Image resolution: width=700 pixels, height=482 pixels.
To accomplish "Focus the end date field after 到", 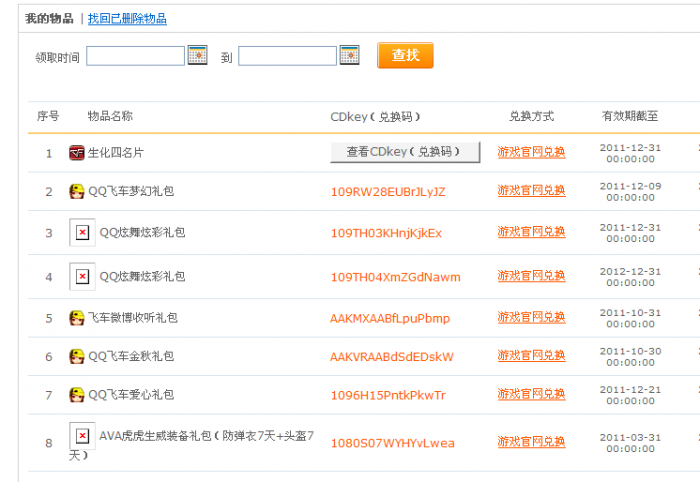I will click(x=288, y=56).
